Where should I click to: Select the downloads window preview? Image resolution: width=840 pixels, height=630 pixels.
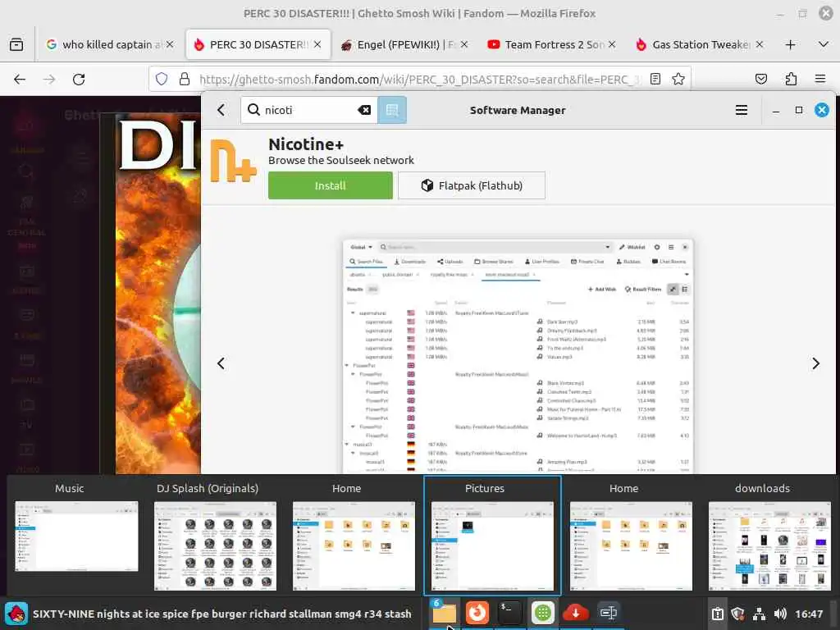point(769,536)
